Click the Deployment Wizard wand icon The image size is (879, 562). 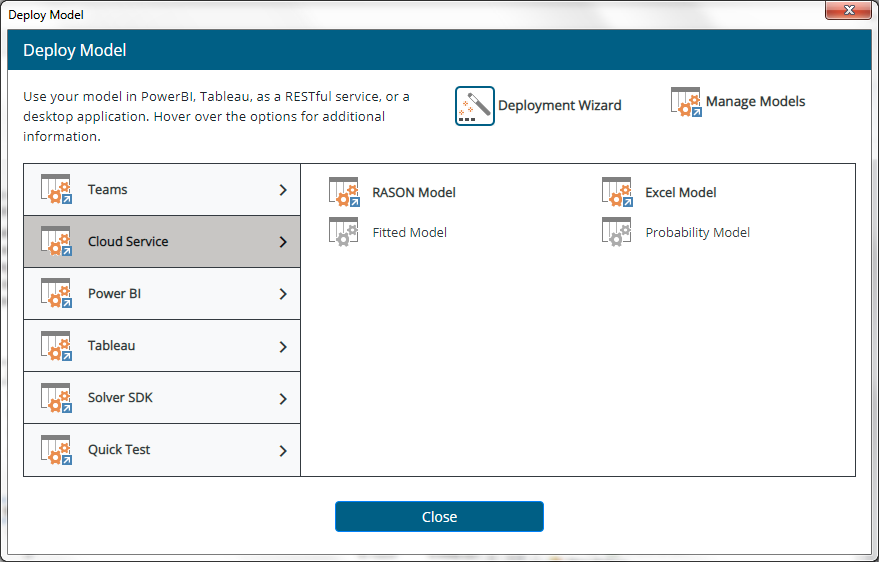475,105
